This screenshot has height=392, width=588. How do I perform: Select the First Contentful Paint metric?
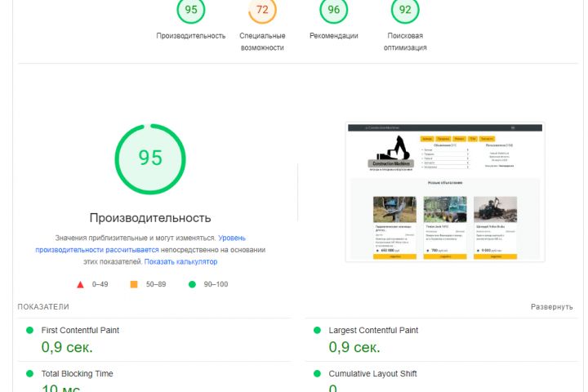[x=154, y=340]
